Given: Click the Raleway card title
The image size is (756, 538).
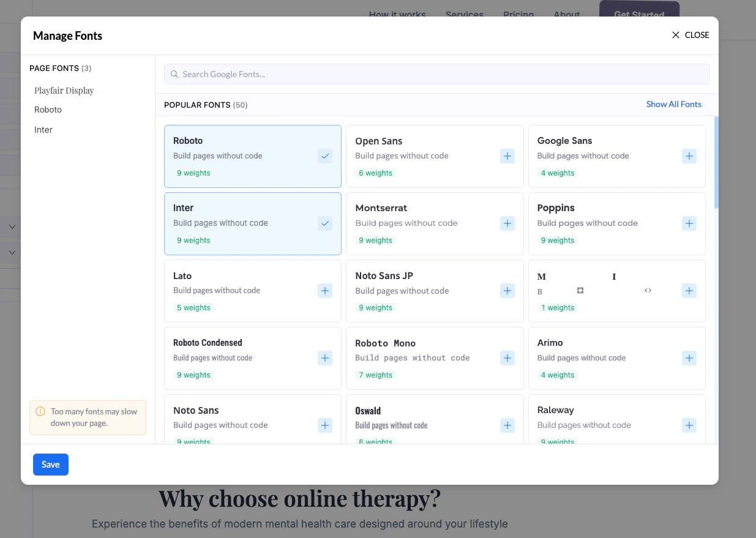Looking at the screenshot, I should coord(556,410).
